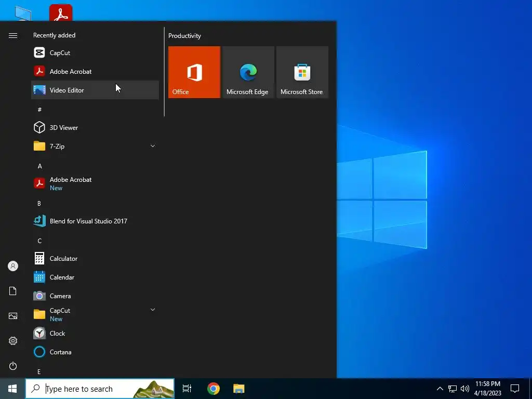Open CapCut from Recently added list
The width and height of the screenshot is (532, 399).
(95, 52)
